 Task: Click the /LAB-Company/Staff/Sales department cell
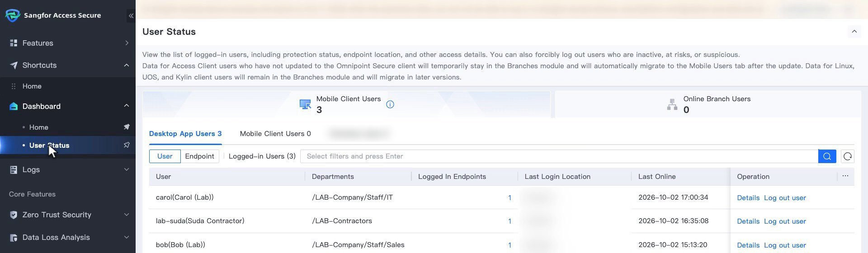358,245
